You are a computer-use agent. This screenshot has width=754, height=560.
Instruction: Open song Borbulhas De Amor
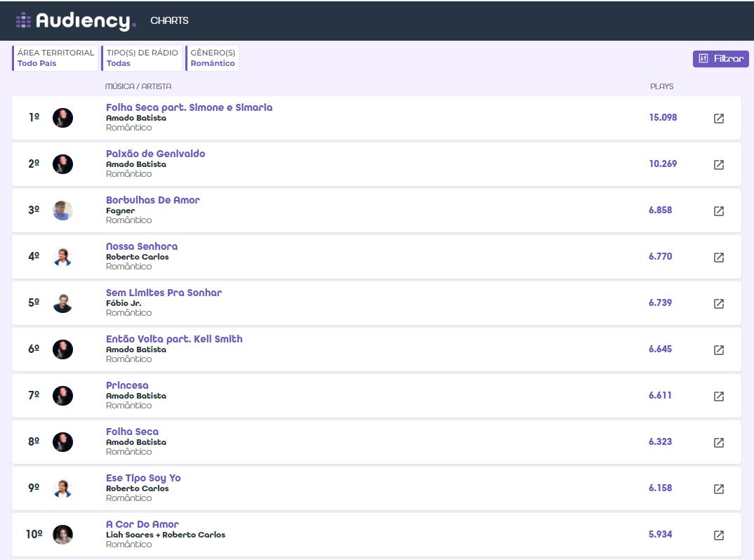pyautogui.click(x=153, y=200)
